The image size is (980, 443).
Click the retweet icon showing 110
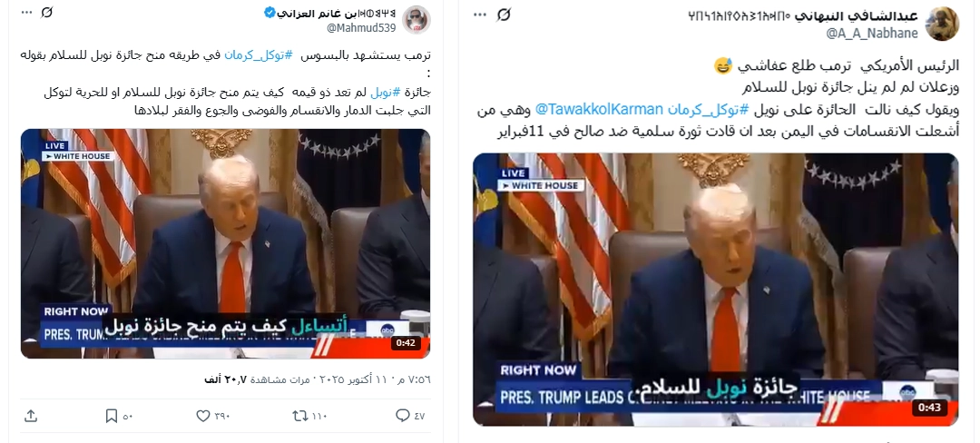pyautogui.click(x=300, y=416)
